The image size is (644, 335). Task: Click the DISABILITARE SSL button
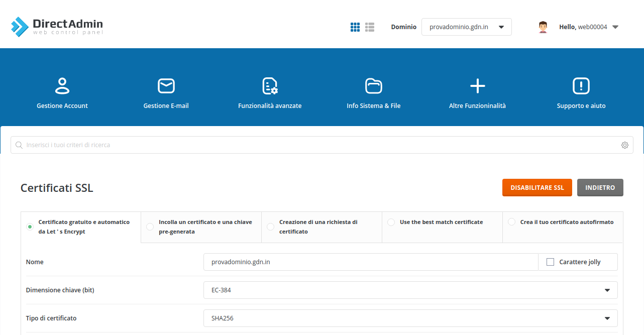pyautogui.click(x=537, y=187)
